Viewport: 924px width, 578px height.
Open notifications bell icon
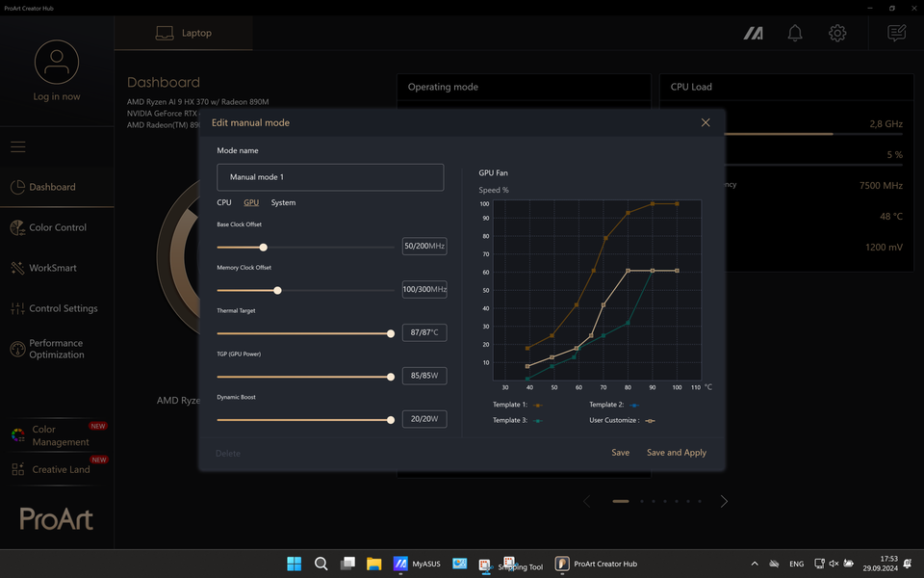click(x=795, y=33)
